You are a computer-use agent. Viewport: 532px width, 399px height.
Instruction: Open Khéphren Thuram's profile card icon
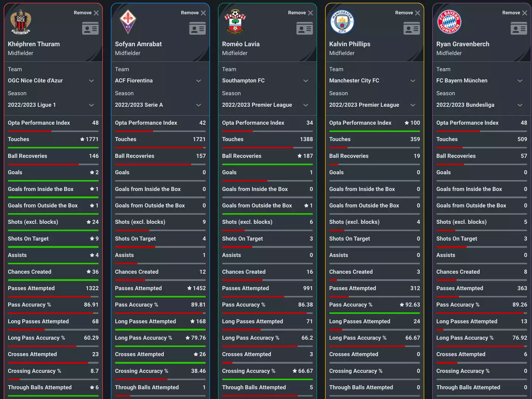[x=90, y=28]
